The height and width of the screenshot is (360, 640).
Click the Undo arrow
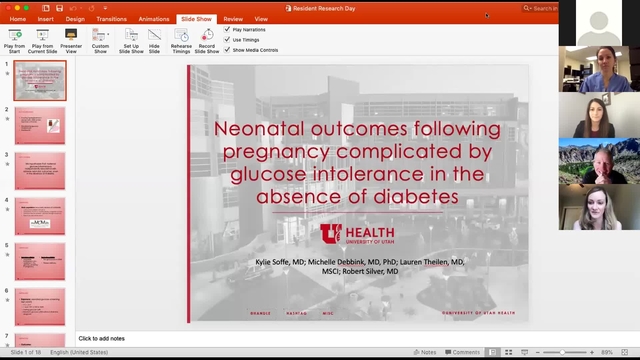point(73,8)
